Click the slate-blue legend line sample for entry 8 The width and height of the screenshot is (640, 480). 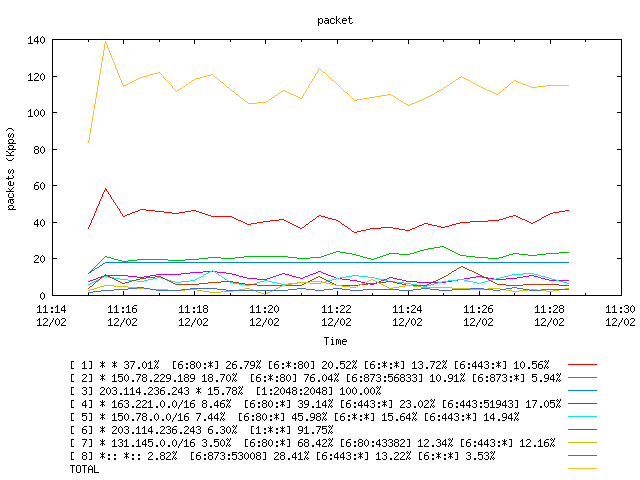tap(582, 456)
